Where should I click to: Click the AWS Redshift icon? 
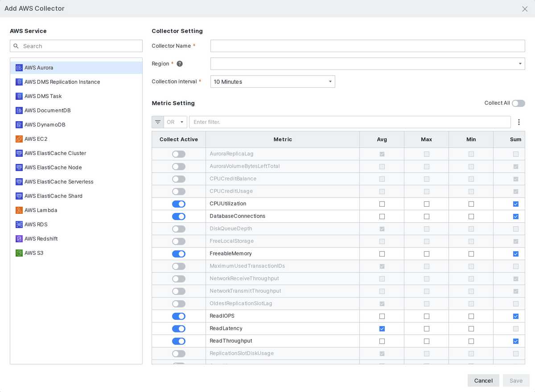(x=19, y=239)
